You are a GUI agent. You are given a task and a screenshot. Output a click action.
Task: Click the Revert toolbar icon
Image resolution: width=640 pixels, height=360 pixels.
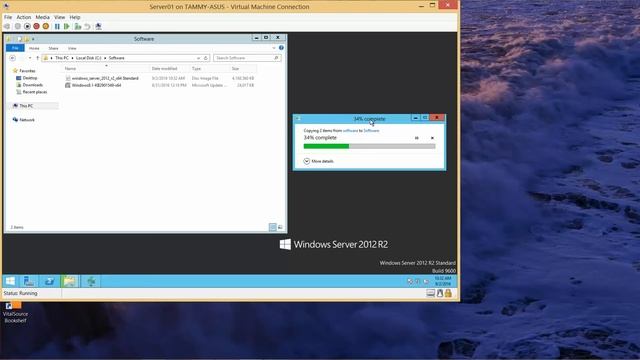(x=87, y=27)
